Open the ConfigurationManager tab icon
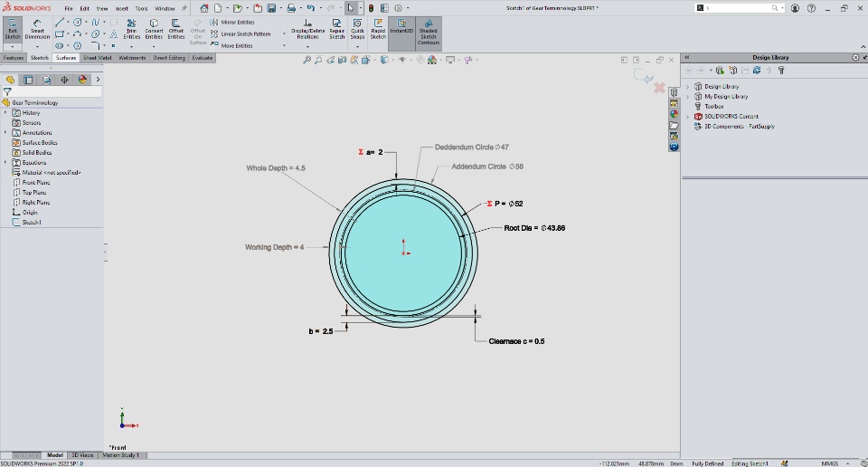Viewport: 868px width, 467px height. pos(46,80)
